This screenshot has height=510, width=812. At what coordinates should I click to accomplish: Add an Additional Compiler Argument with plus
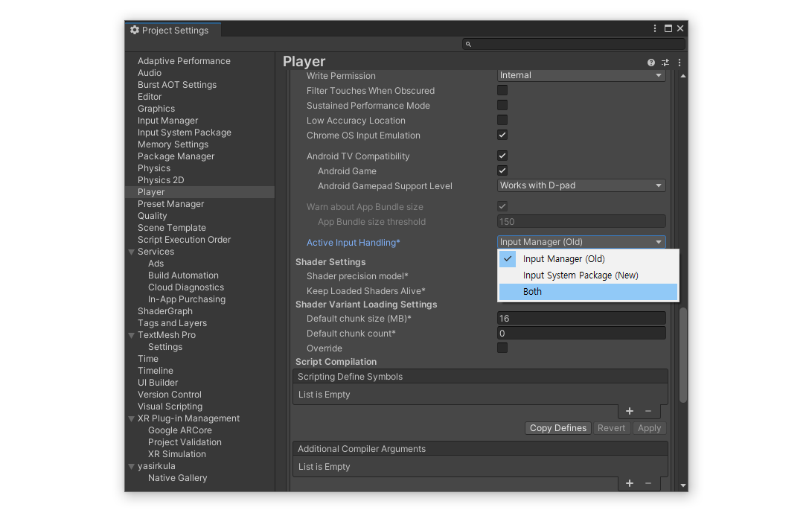[629, 483]
